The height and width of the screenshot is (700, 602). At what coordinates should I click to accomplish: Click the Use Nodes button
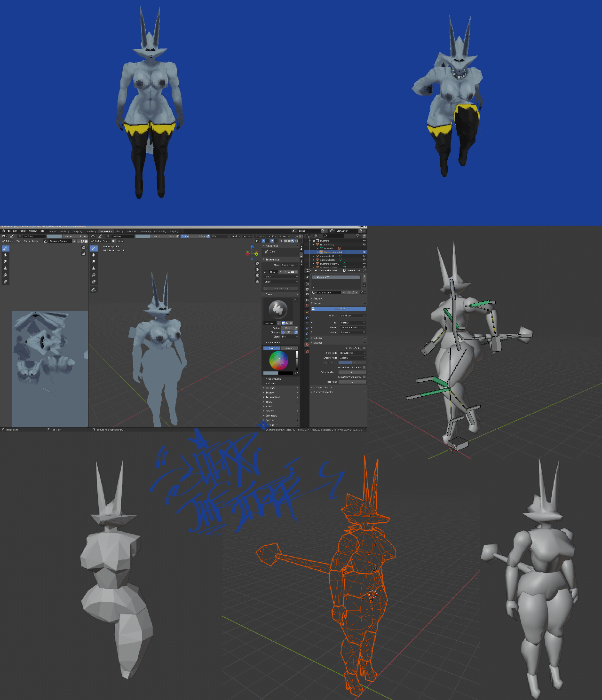point(340,309)
